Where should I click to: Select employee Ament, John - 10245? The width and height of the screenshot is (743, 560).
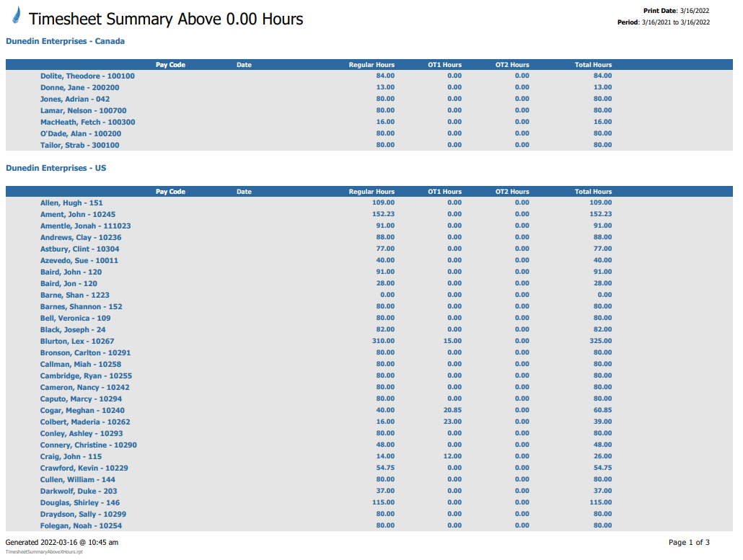[78, 214]
